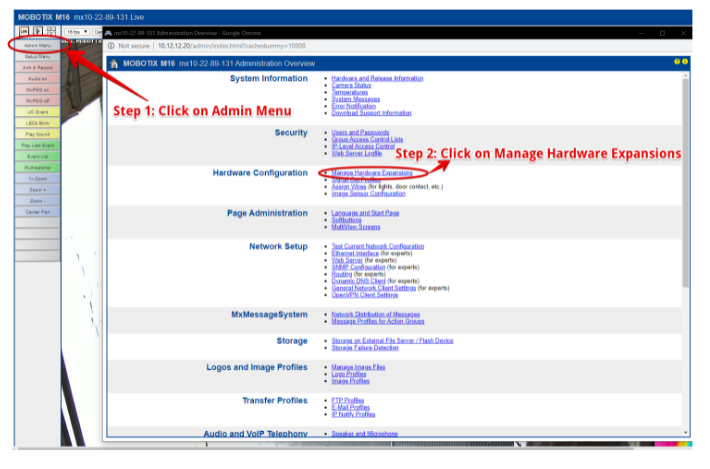Open the Manage Image Files link
The image size is (710, 469).
click(358, 367)
